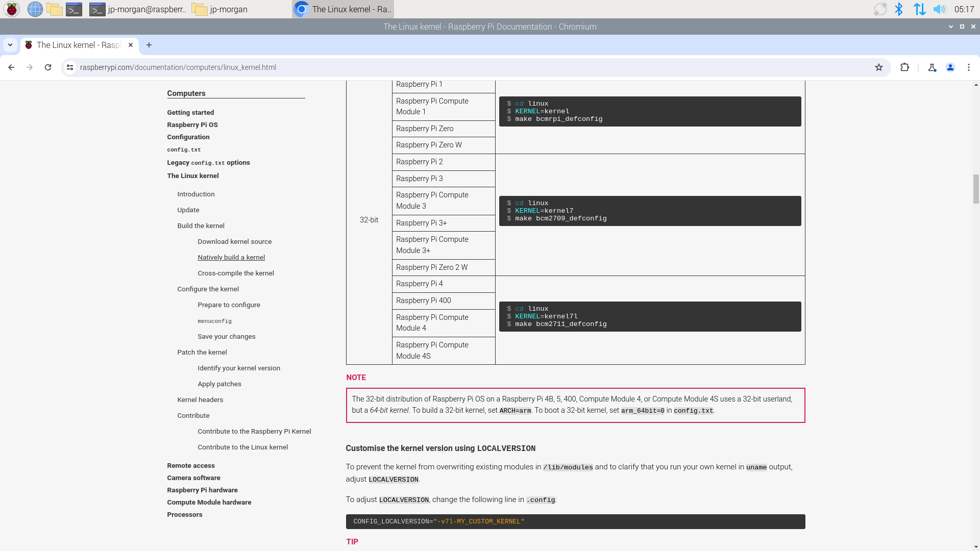This screenshot has width=980, height=551.
Task: Jump to Introduction section
Action: [x=196, y=194]
